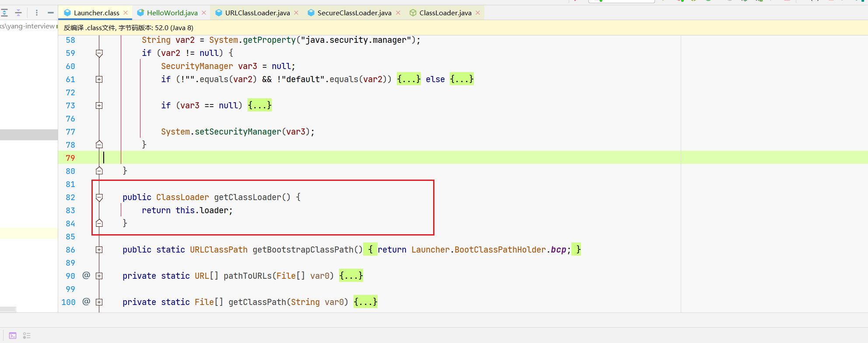Click line number 79 in the gutter

(x=70, y=158)
